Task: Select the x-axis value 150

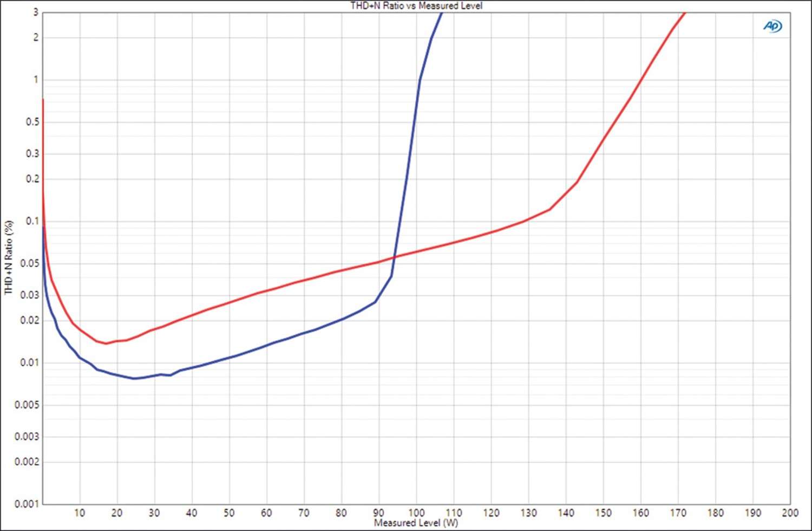Action: click(x=603, y=513)
